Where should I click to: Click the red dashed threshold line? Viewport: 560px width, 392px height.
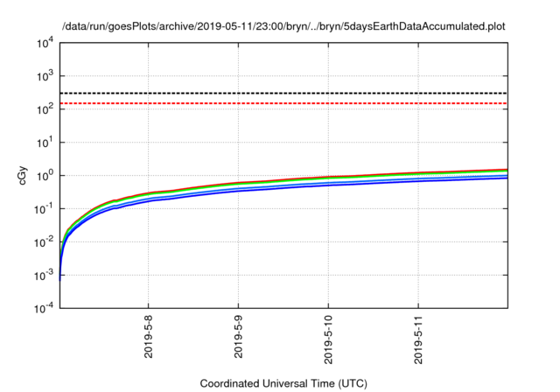[x=283, y=103]
